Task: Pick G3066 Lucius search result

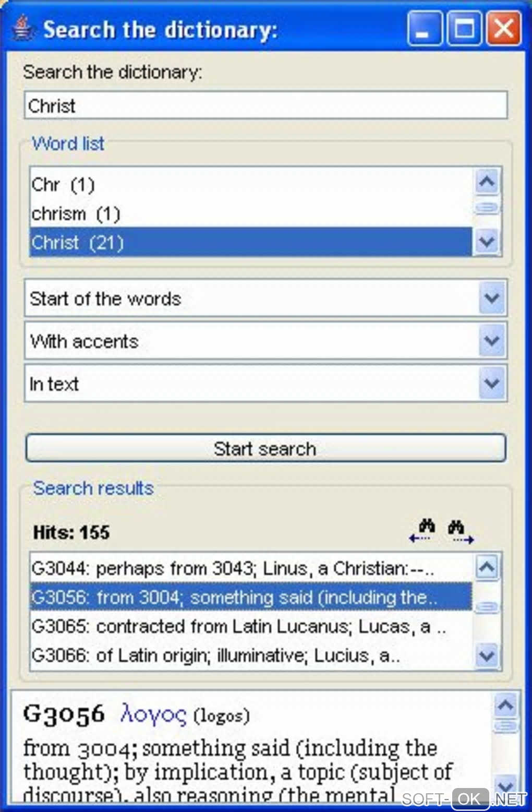Action: click(215, 655)
